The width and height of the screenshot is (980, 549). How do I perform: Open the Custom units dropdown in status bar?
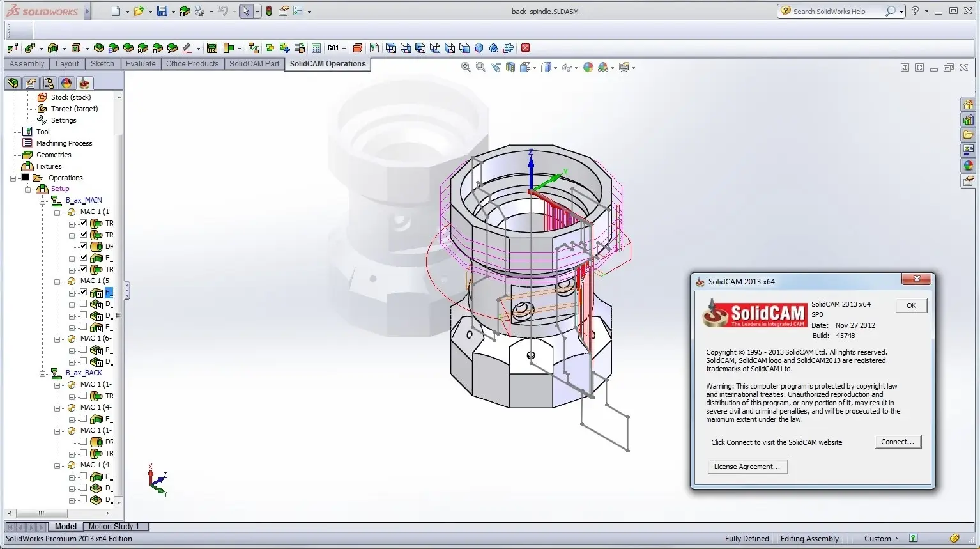pos(882,539)
